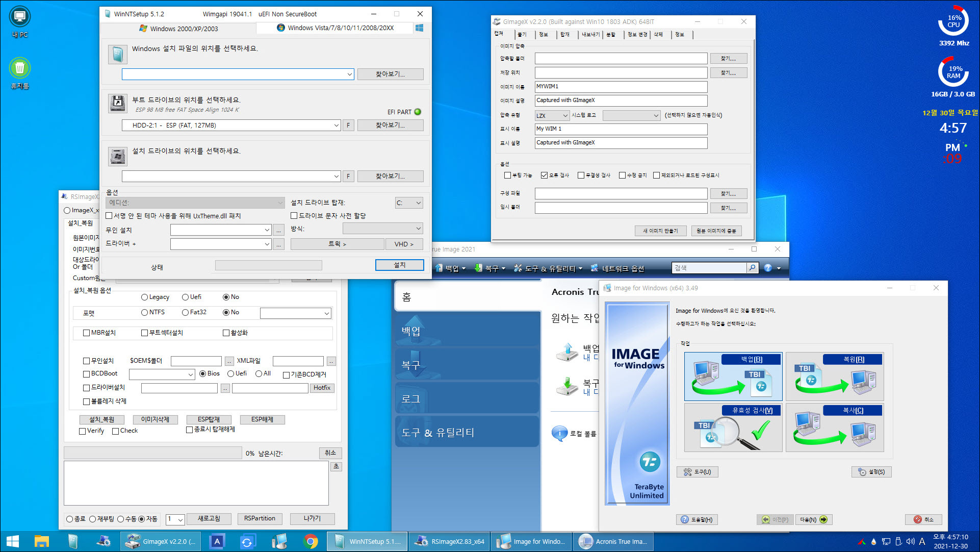Click Image for Windows 유효성 검사(V) tile
Viewport: 980px width, 552px height.
point(733,428)
